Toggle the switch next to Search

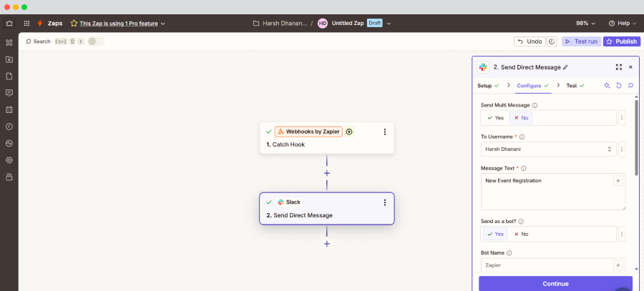point(95,41)
